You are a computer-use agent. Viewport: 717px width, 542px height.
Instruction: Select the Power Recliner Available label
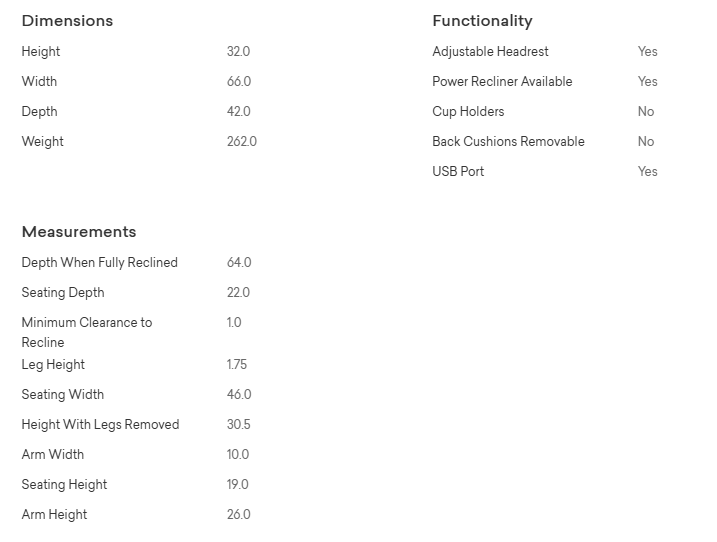point(502,82)
